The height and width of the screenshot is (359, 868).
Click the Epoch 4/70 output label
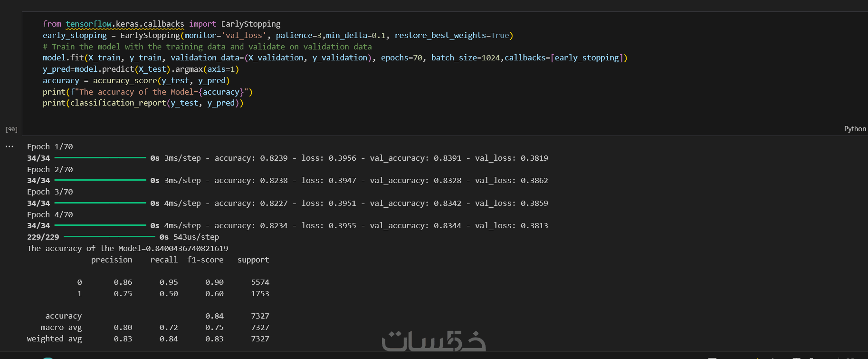[x=50, y=214]
